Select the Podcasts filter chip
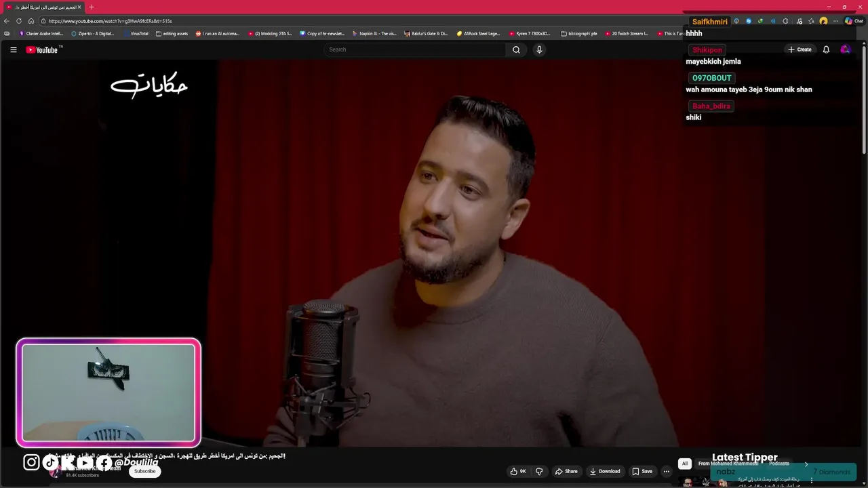This screenshot has height=488, width=868. [x=779, y=464]
